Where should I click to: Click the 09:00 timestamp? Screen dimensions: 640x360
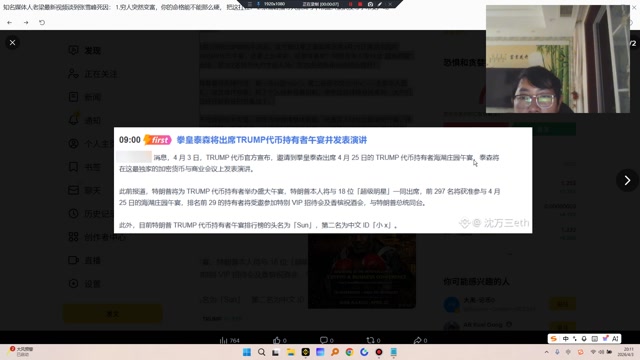tap(130, 140)
